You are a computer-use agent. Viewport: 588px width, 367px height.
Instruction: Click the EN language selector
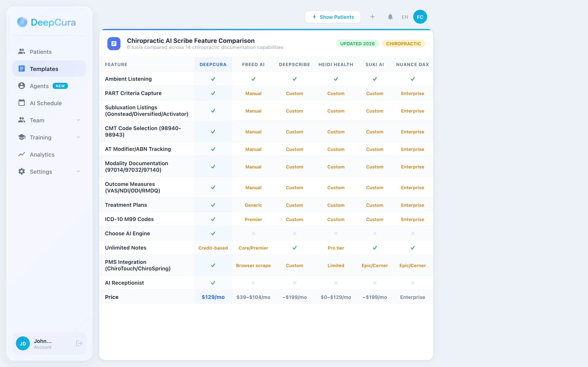point(405,17)
